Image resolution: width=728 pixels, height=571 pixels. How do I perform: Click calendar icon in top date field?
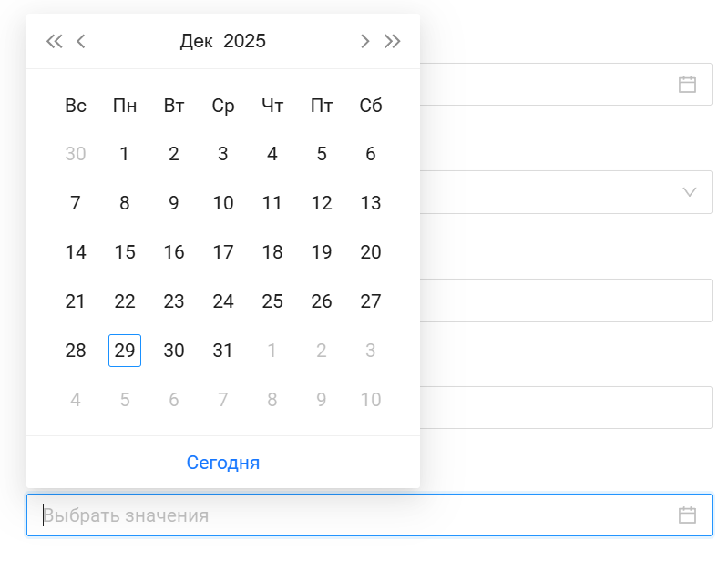point(687,85)
